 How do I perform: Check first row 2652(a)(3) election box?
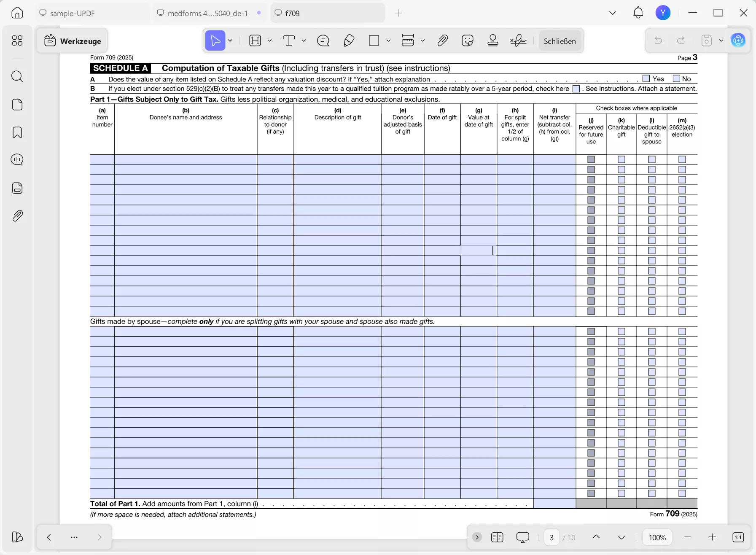pos(682,159)
